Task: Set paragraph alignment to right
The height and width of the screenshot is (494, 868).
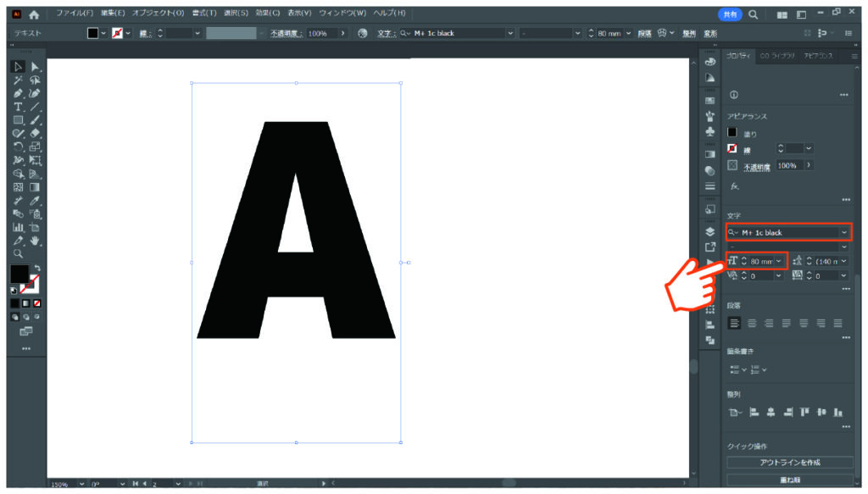Action: click(x=769, y=323)
